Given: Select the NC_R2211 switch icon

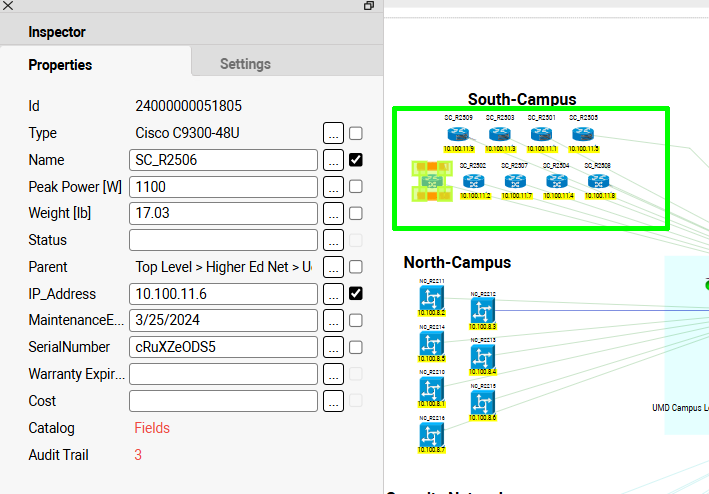Looking at the screenshot, I should click(431, 298).
